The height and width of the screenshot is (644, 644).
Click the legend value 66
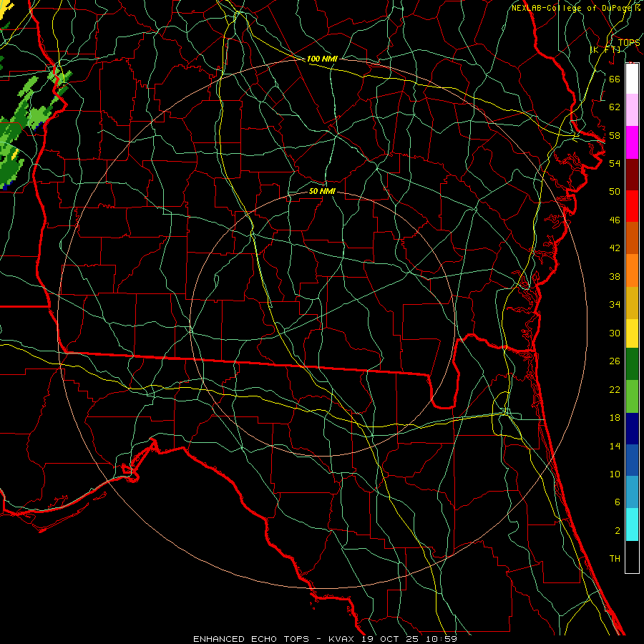click(x=615, y=79)
